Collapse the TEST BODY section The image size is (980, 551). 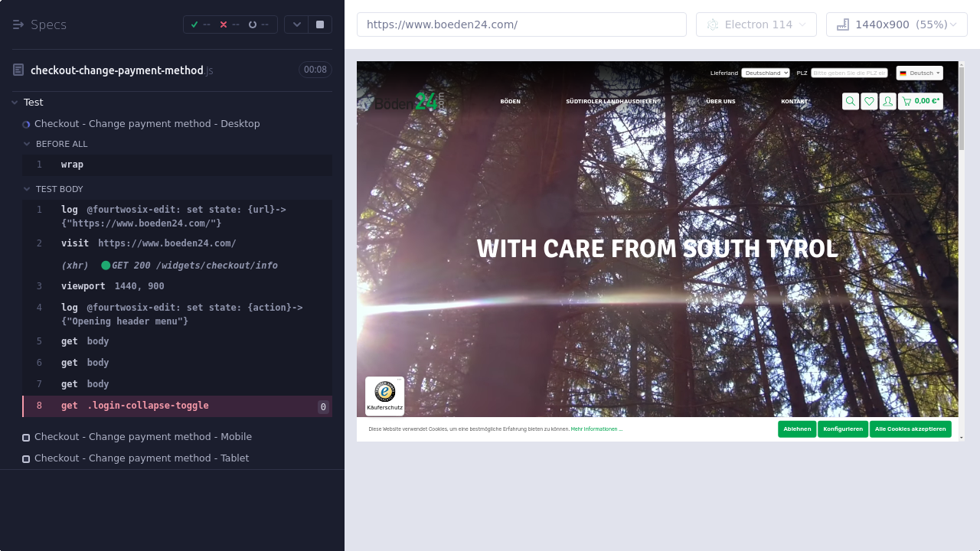(x=28, y=189)
